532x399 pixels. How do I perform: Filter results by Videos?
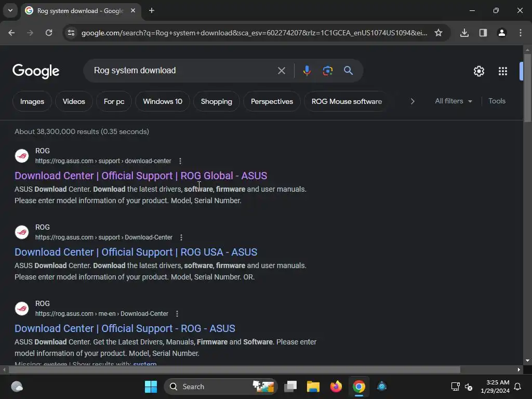[x=74, y=101]
